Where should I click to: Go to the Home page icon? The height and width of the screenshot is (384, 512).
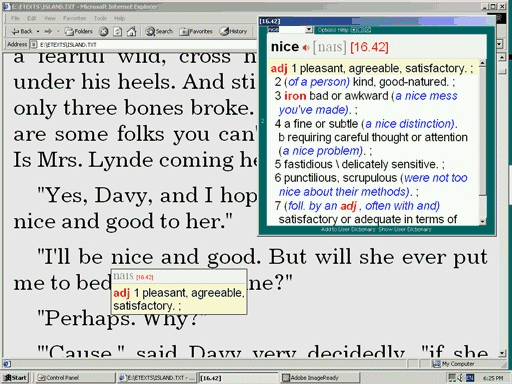click(x=132, y=31)
